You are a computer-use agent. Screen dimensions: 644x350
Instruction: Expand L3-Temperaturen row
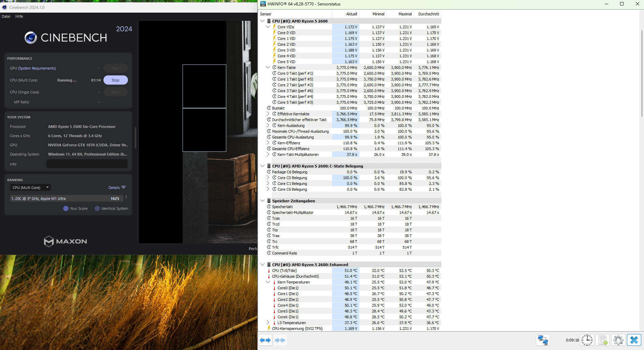(268, 322)
